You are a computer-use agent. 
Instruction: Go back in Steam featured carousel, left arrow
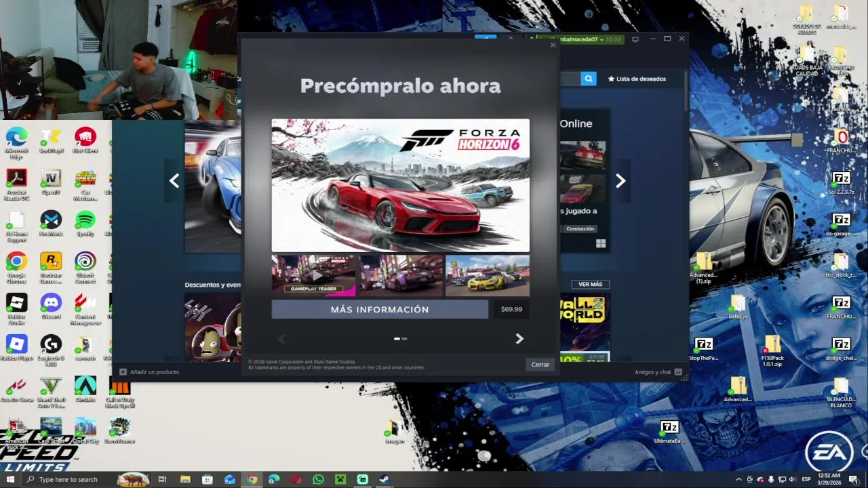[x=174, y=180]
